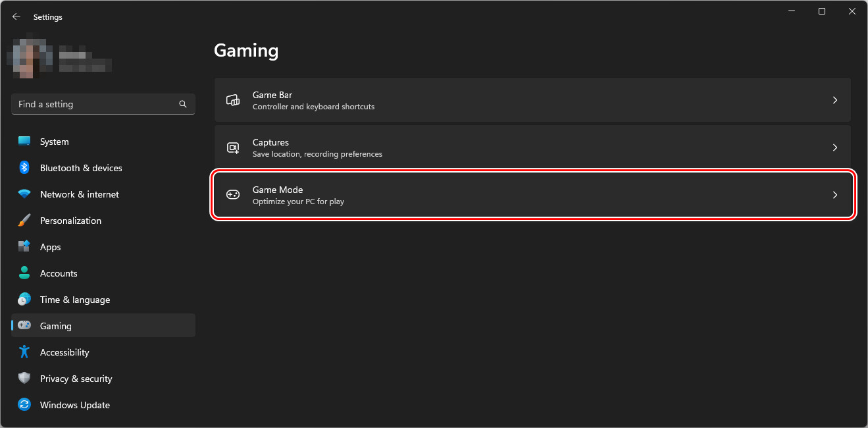The image size is (868, 428).
Task: Click the Accessibility person icon
Action: [24, 352]
